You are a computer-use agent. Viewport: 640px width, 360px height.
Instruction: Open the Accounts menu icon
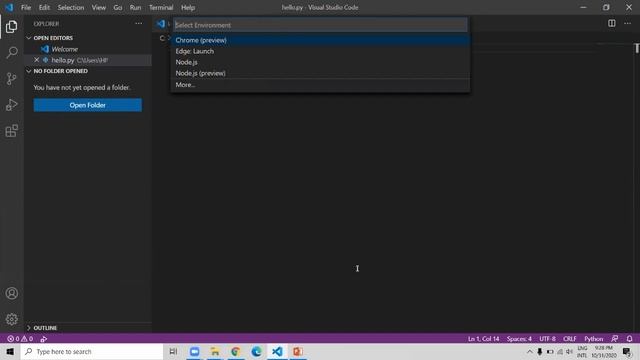(x=11, y=293)
